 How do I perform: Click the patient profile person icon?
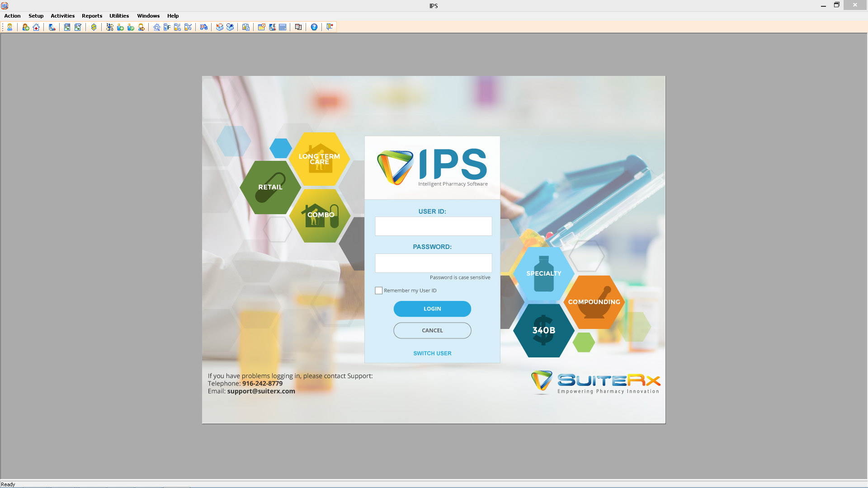[9, 27]
